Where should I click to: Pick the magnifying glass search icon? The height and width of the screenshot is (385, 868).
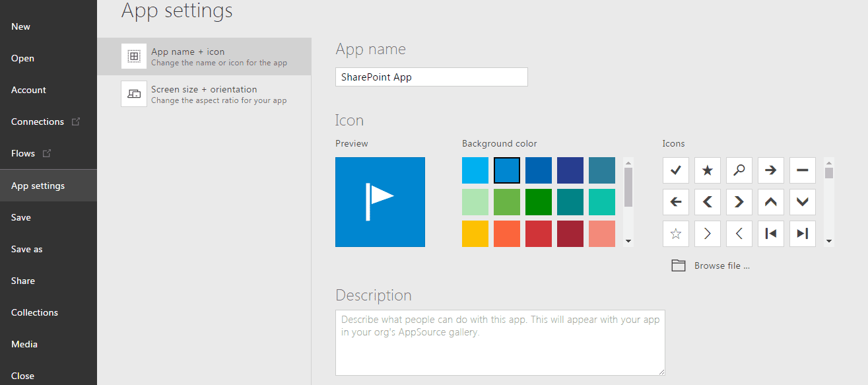click(739, 170)
